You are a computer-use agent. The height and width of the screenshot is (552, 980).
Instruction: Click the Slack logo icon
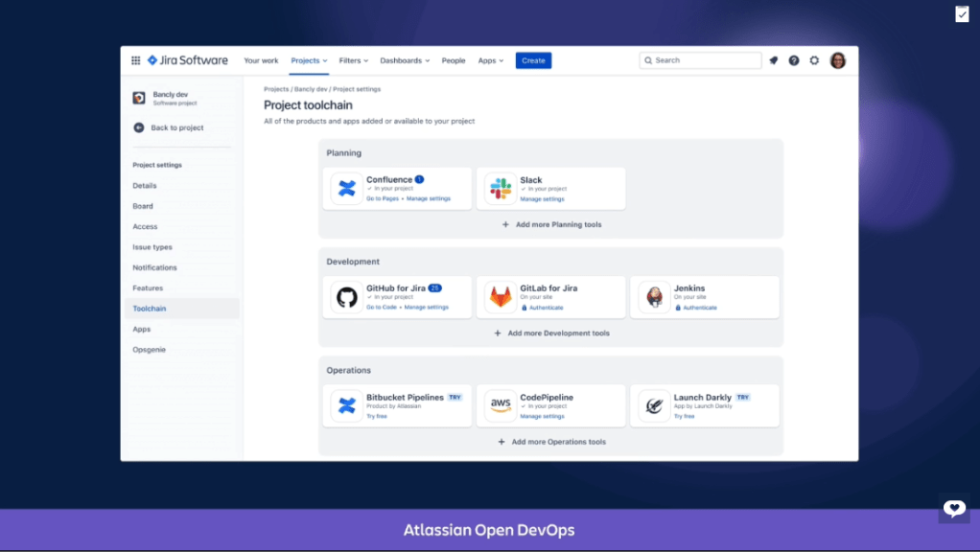click(x=501, y=189)
